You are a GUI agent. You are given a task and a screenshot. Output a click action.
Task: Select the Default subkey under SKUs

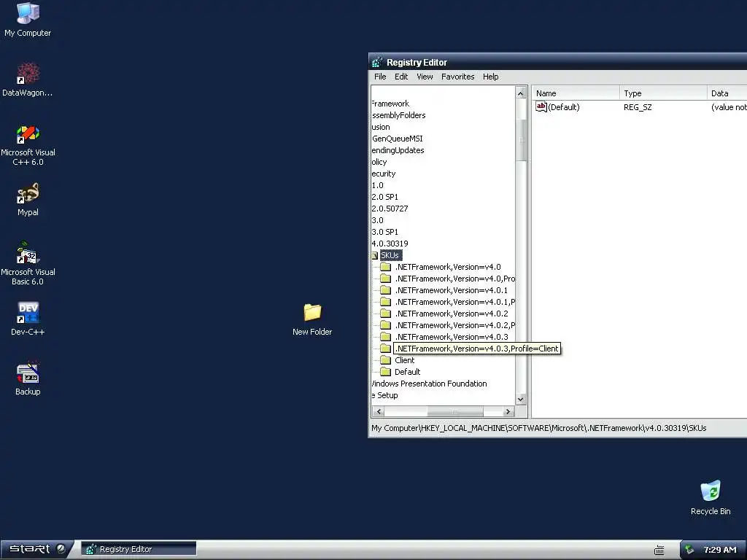[407, 372]
